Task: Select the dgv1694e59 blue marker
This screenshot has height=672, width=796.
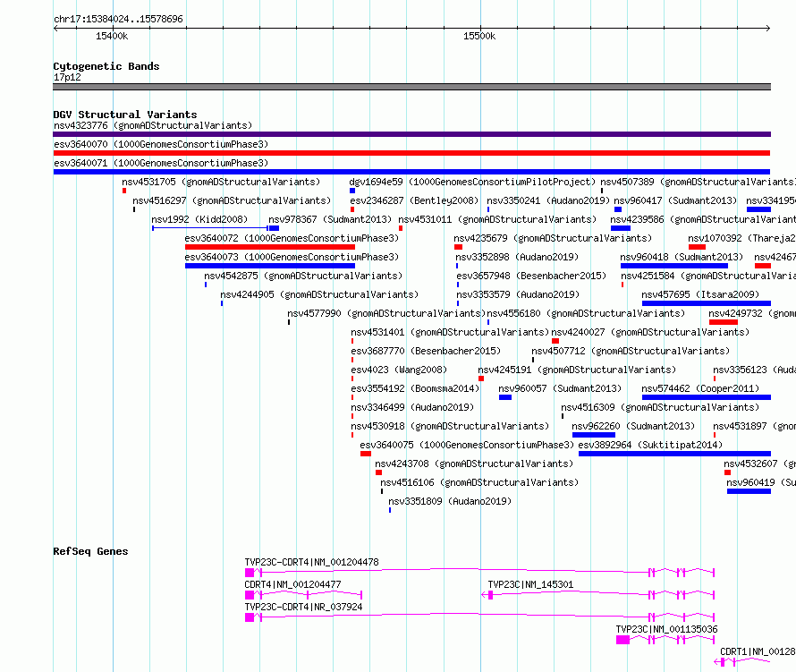Action: (352, 191)
